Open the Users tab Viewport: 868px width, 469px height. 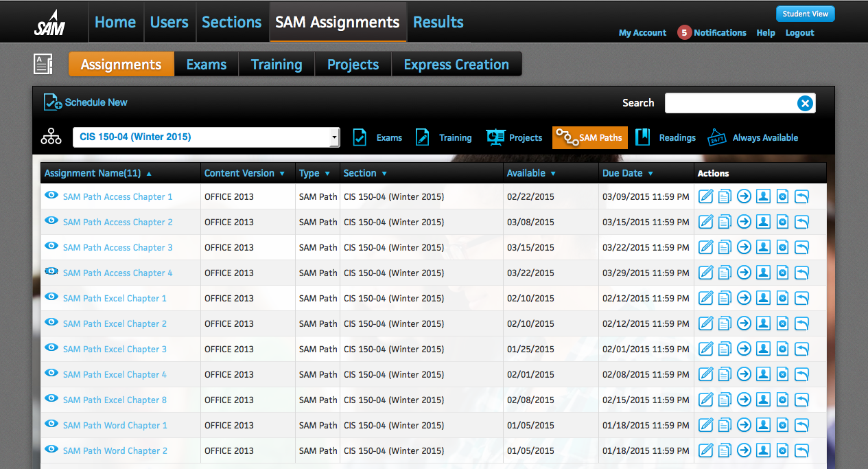169,22
